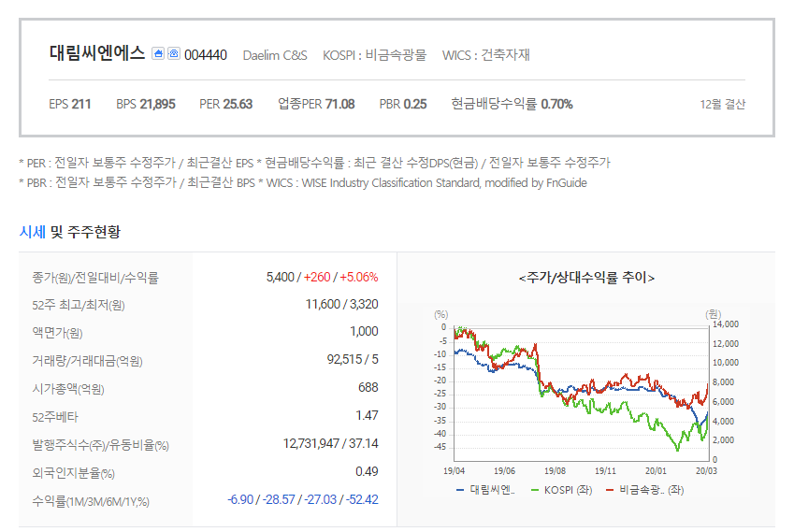This screenshot has height=532, width=794.
Task: Click the trading volume 92,515 / 5 cell
Action: (353, 359)
